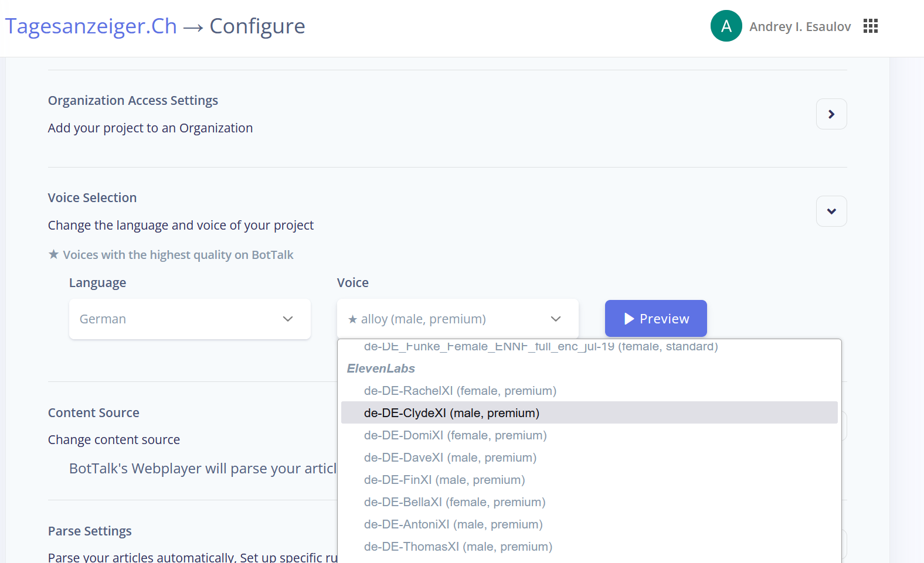Select de-DE-AntoniXI voice option
Viewport: 924px width, 563px height.
(453, 524)
